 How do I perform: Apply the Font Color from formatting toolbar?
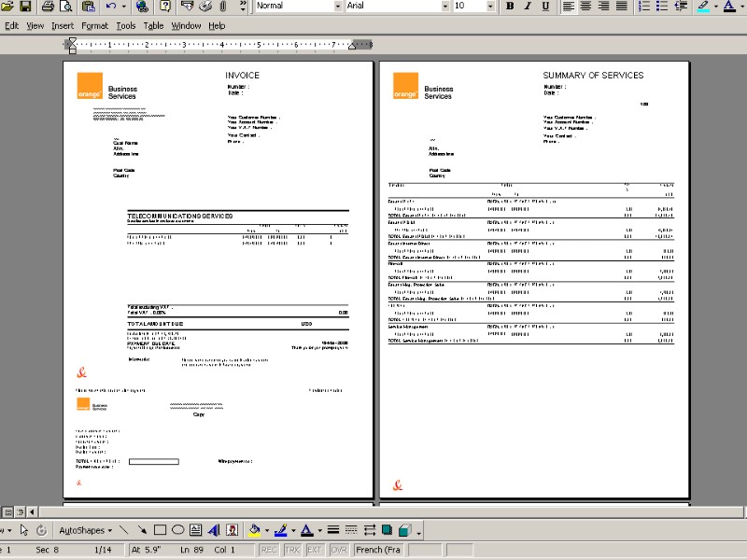point(729,7)
